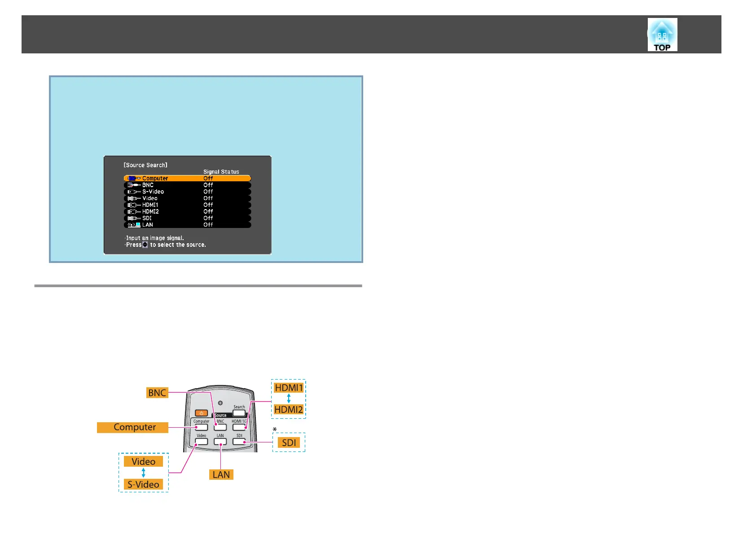This screenshot has height=534, width=756.
Task: Click the Search button on the remote
Action: (239, 413)
